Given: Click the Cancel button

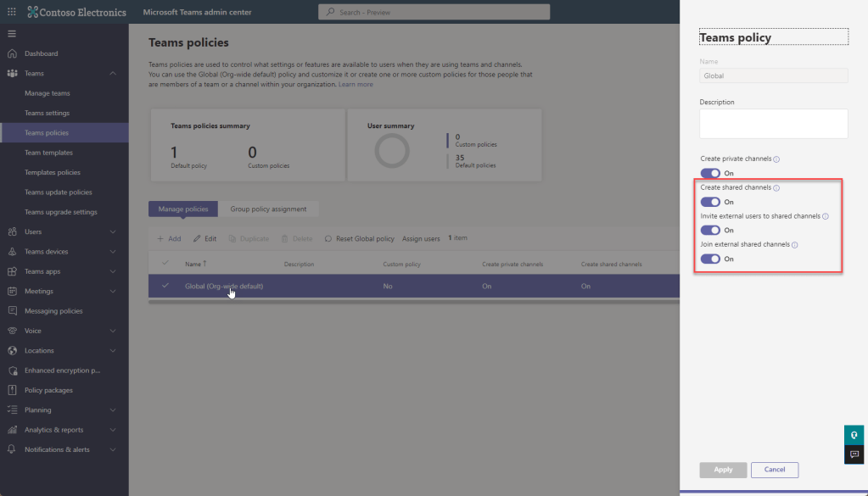Looking at the screenshot, I should coord(774,470).
